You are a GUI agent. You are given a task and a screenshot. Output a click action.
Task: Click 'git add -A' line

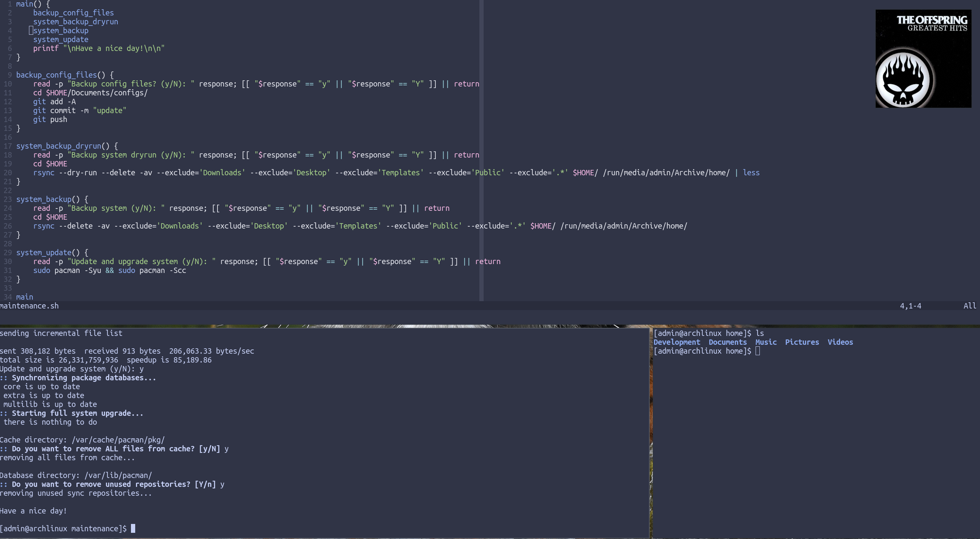[54, 102]
